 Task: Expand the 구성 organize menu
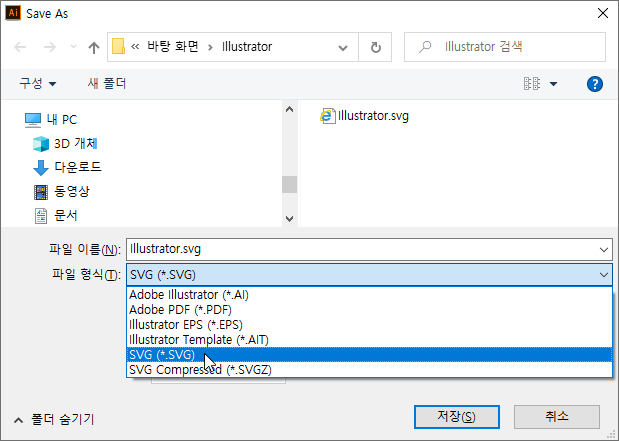tap(38, 84)
